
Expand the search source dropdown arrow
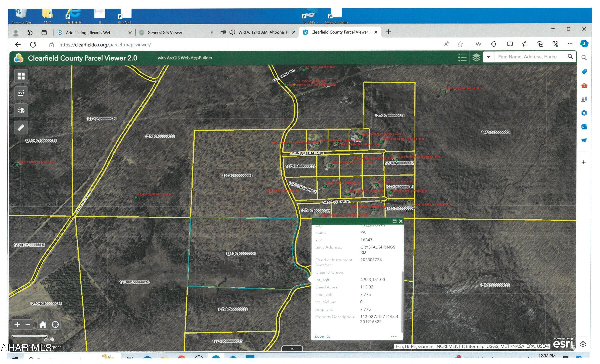[x=488, y=57]
